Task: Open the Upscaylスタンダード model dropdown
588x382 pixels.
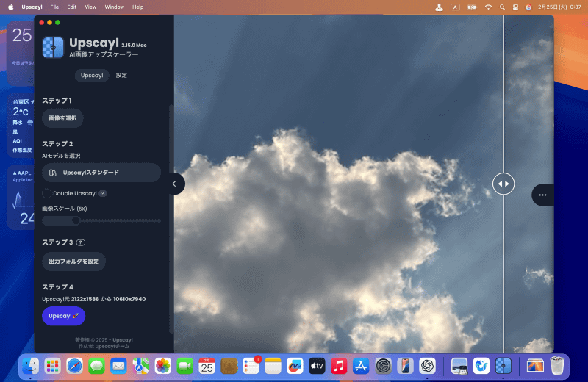Action: click(x=101, y=173)
